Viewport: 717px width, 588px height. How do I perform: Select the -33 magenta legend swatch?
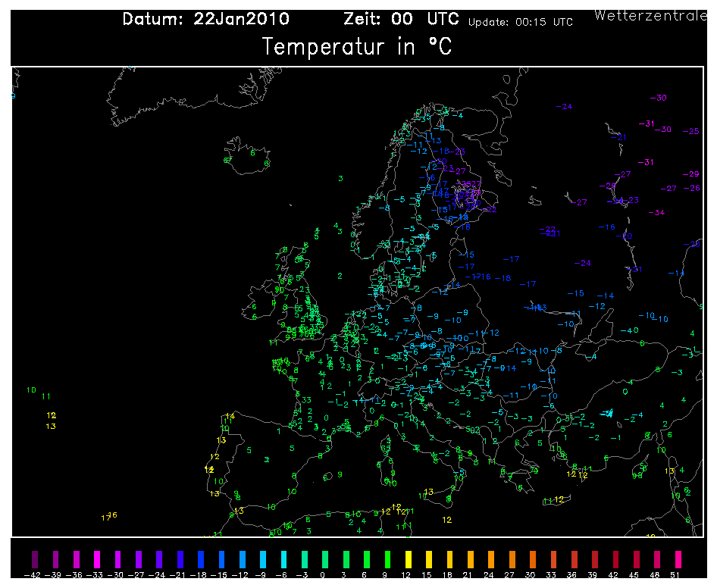pyautogui.click(x=95, y=560)
